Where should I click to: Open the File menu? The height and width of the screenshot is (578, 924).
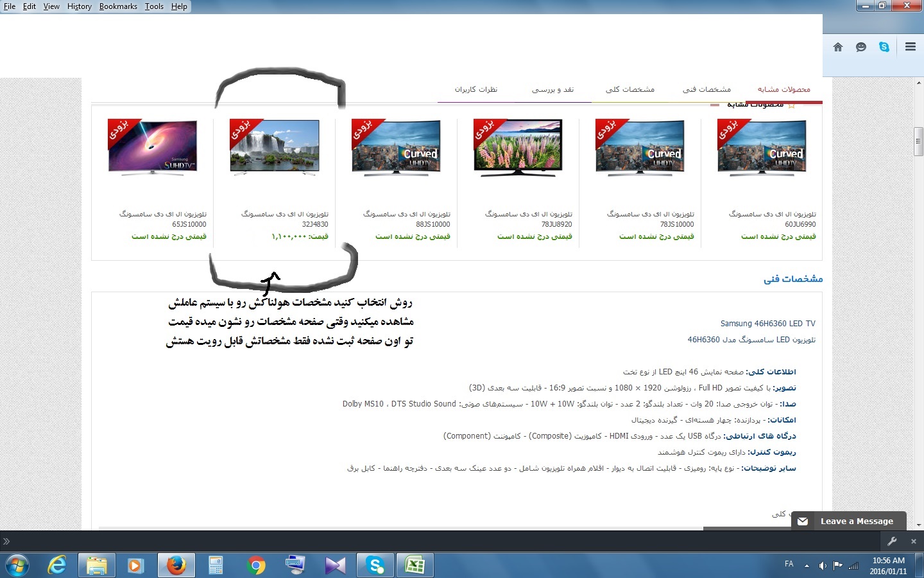point(10,6)
